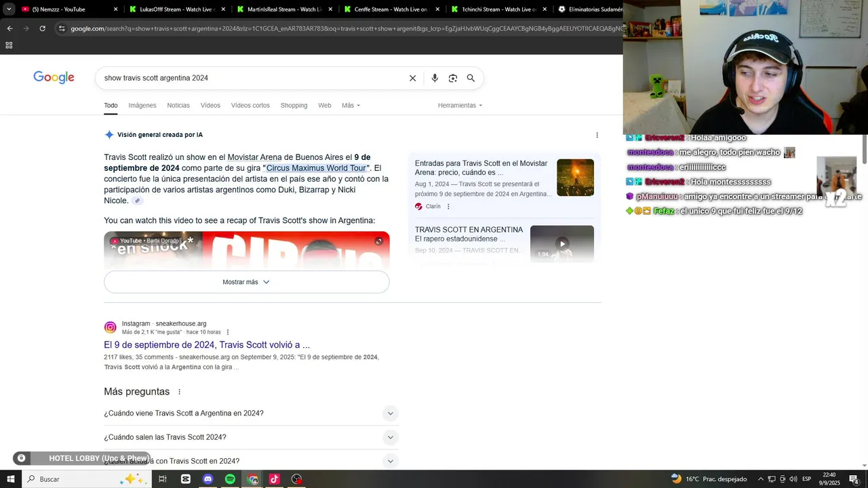868x488 pixels.
Task: Open the CapCut icon on the taskbar
Action: click(186, 479)
